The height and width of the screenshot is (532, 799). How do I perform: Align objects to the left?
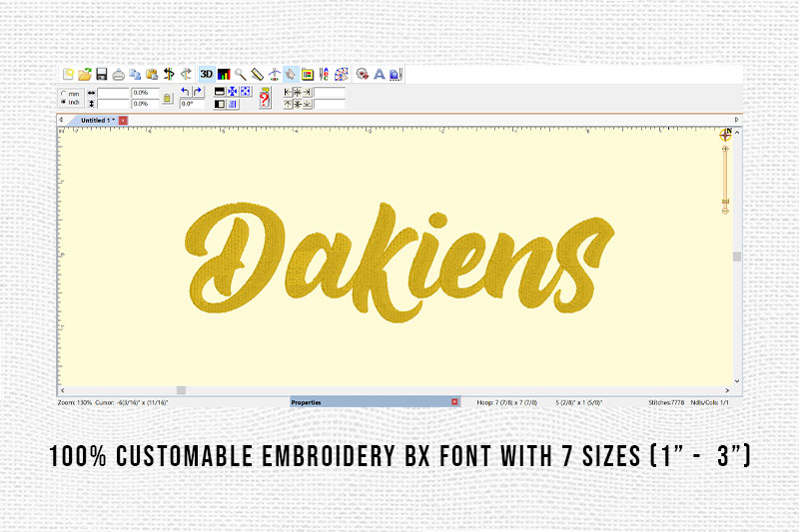point(288,92)
